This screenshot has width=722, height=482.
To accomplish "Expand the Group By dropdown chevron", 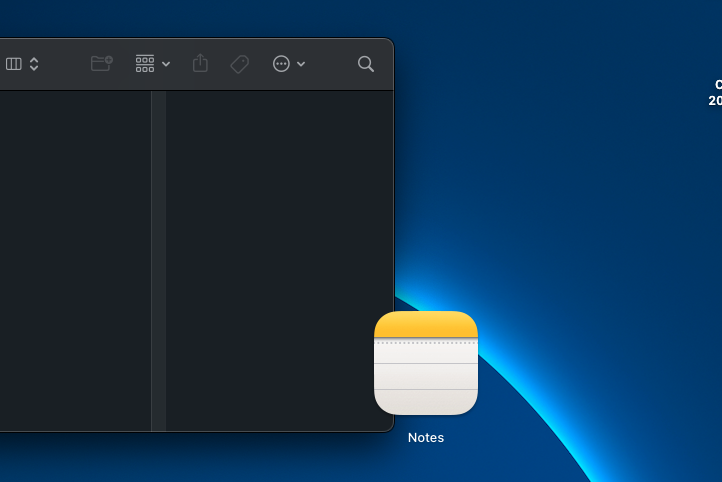I will [166, 64].
